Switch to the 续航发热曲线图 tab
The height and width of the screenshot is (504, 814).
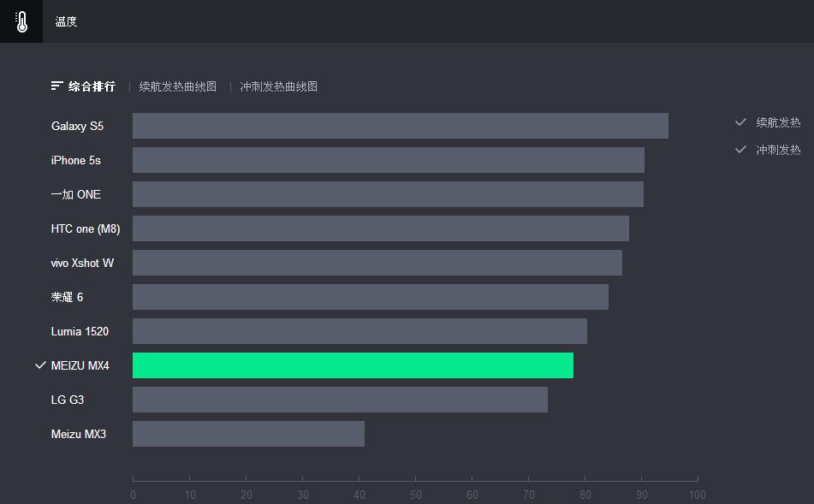(177, 86)
